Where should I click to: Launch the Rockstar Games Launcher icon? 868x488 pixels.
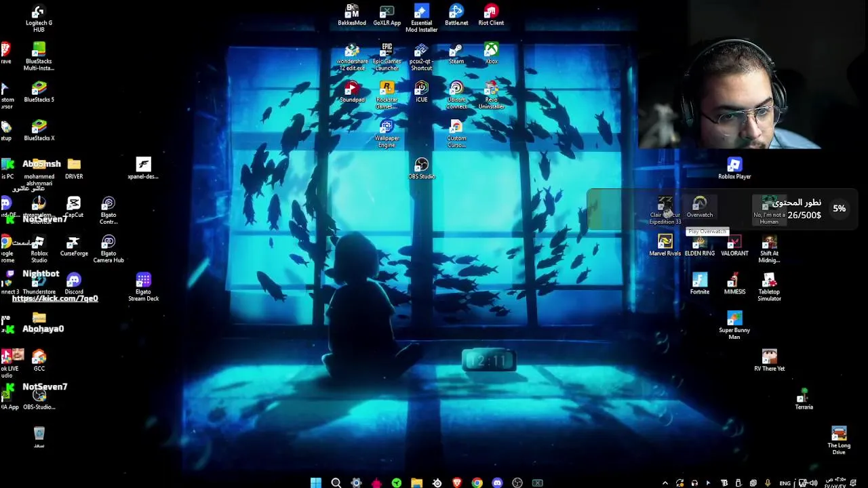(x=387, y=96)
